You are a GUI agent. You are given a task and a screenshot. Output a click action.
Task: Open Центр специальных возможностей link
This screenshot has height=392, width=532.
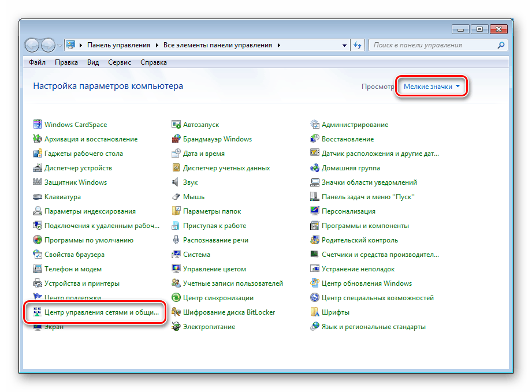click(x=378, y=298)
